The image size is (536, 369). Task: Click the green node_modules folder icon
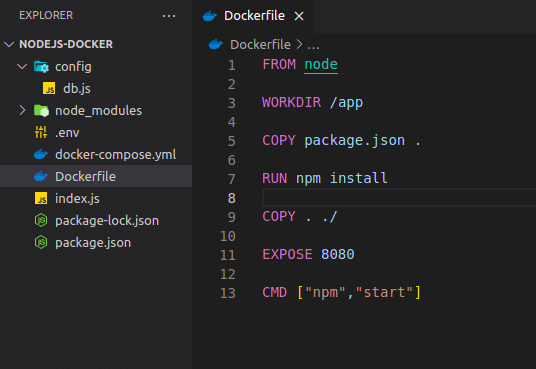click(41, 110)
